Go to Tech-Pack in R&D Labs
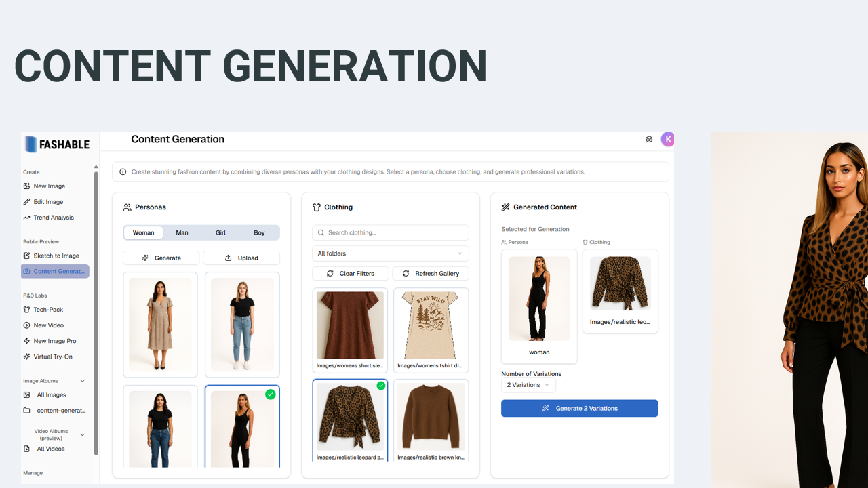Screen dimensions: 868x488 click(48, 310)
